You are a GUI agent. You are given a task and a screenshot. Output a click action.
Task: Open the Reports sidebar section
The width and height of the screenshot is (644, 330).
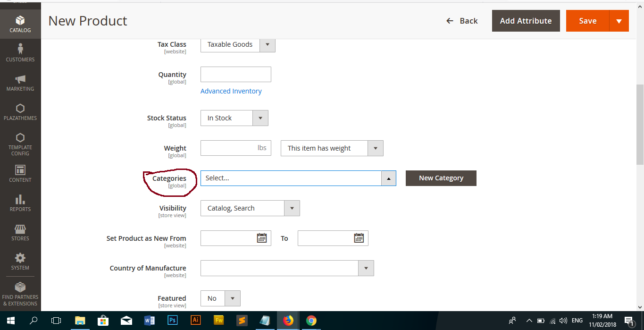click(x=20, y=203)
